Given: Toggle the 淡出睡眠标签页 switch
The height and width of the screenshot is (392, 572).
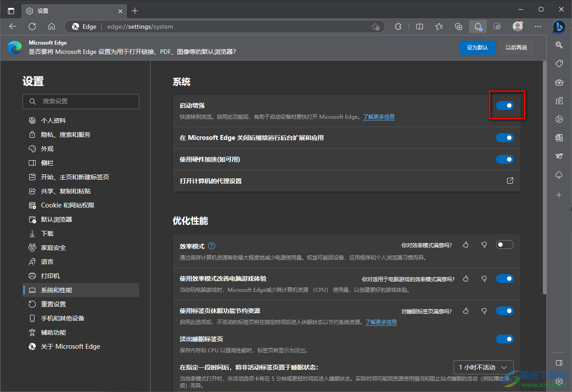Looking at the screenshot, I should (505, 339).
